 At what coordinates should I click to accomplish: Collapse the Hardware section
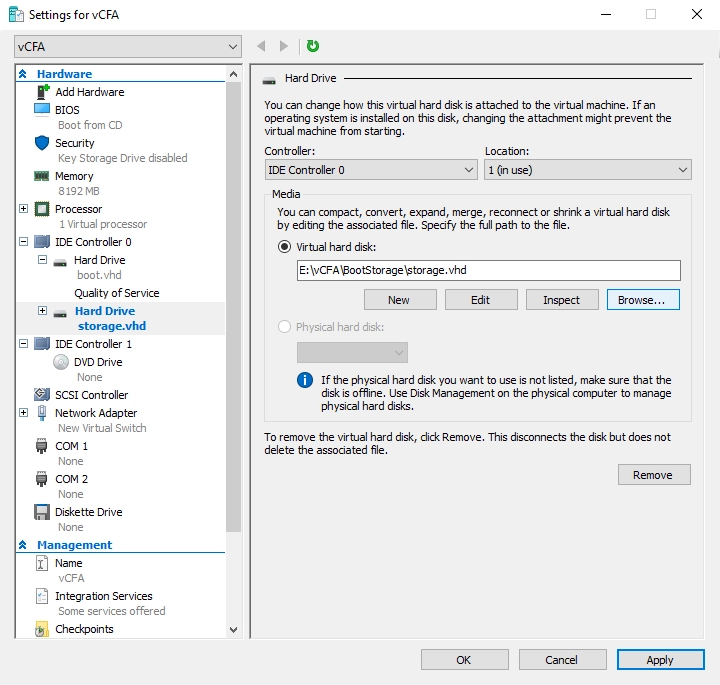(22, 74)
